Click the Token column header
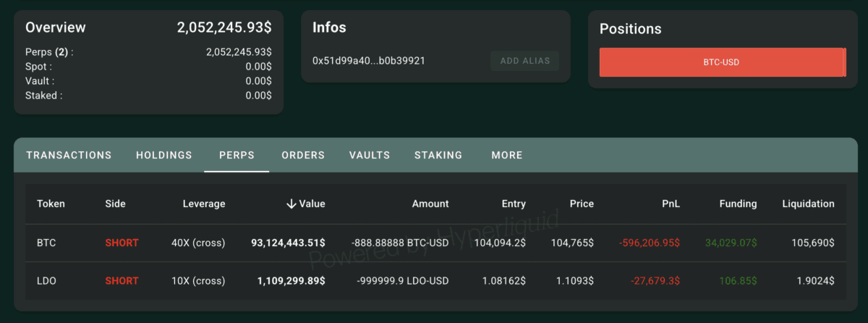 click(x=51, y=204)
